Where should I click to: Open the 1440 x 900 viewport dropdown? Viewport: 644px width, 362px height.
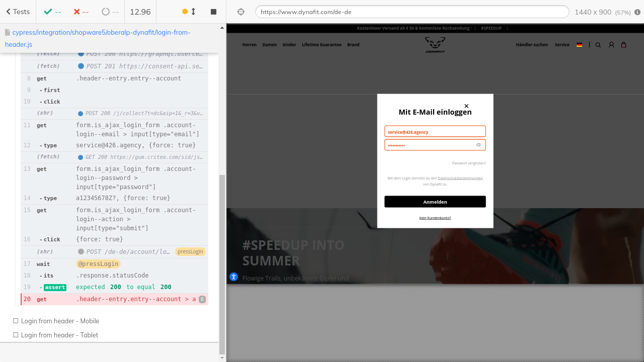point(593,12)
